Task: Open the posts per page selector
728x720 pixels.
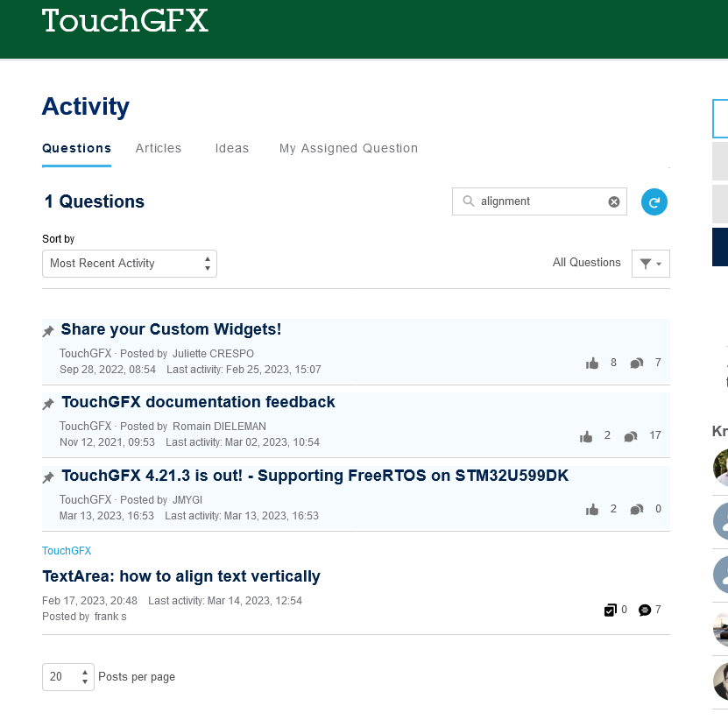Action: (x=68, y=677)
